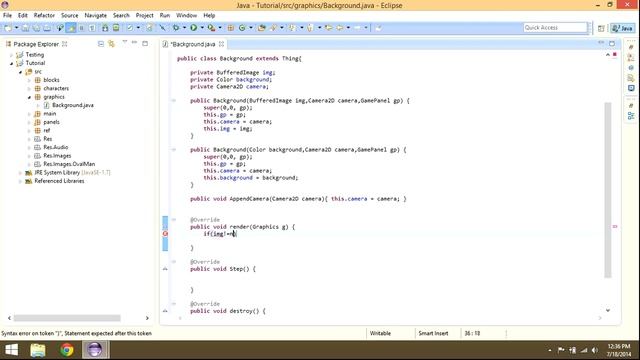Open the Project menu

coord(144,16)
